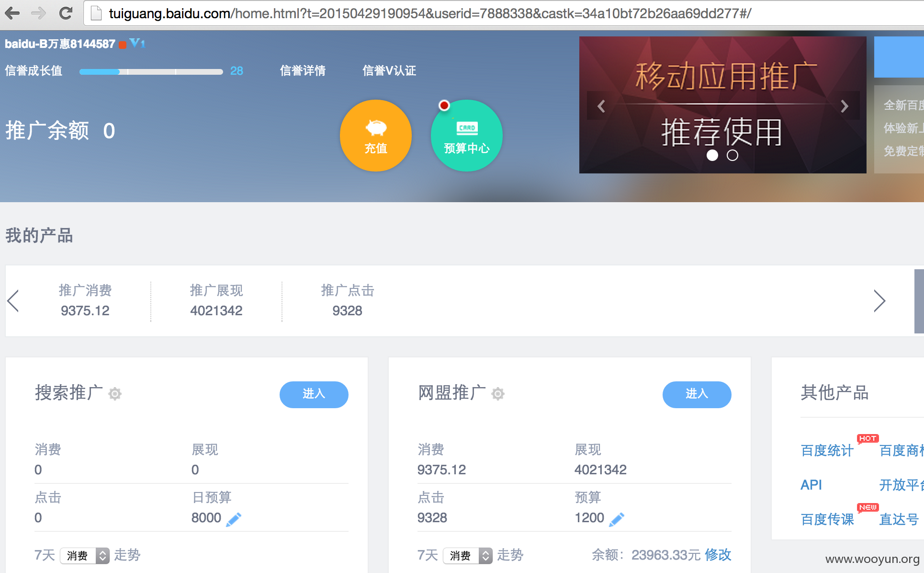The height and width of the screenshot is (573, 924).
Task: Click the page icon in address bar
Action: [x=96, y=13]
